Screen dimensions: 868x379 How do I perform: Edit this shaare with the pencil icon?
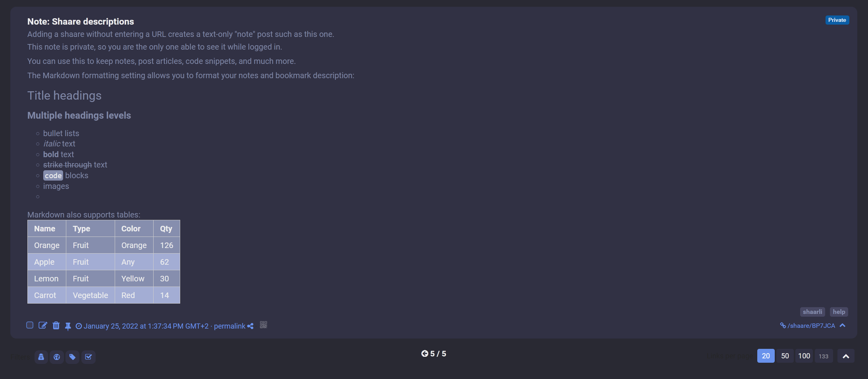[x=43, y=325]
